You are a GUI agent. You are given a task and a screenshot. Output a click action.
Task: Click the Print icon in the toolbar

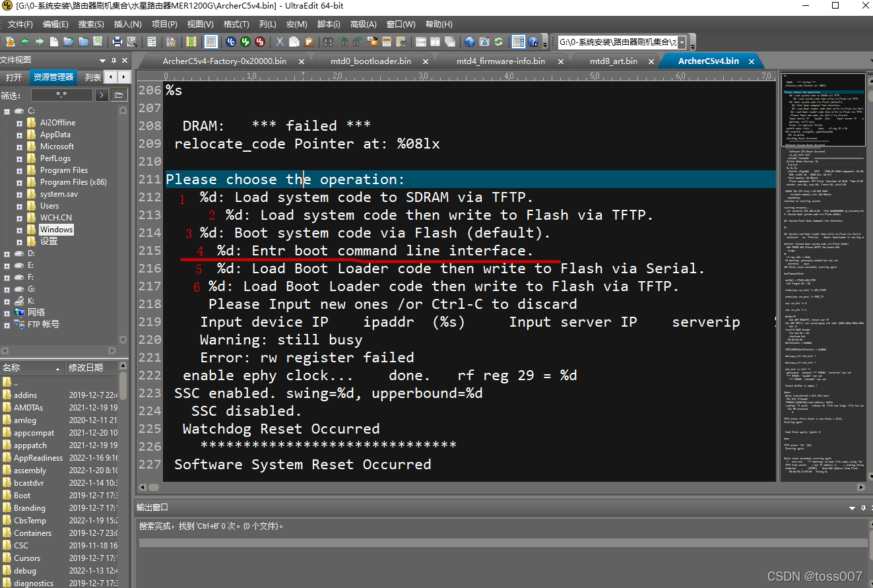click(117, 42)
